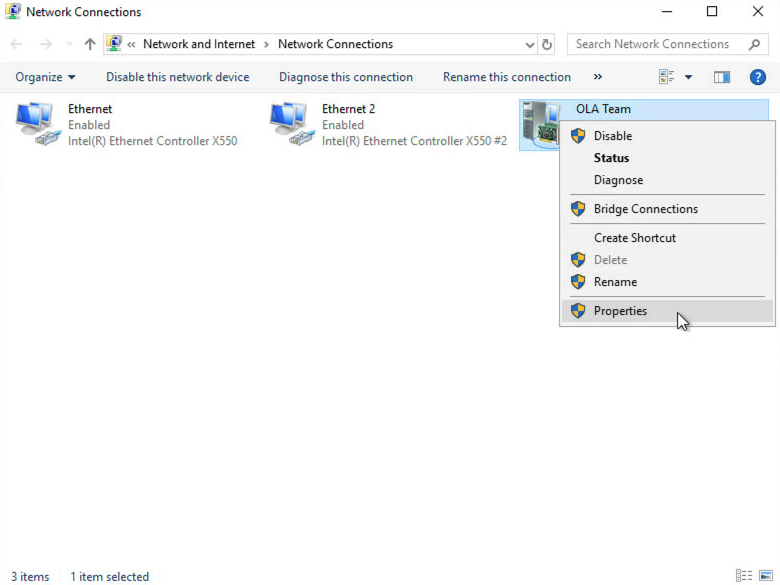Click Disable this network device

pyautogui.click(x=178, y=77)
